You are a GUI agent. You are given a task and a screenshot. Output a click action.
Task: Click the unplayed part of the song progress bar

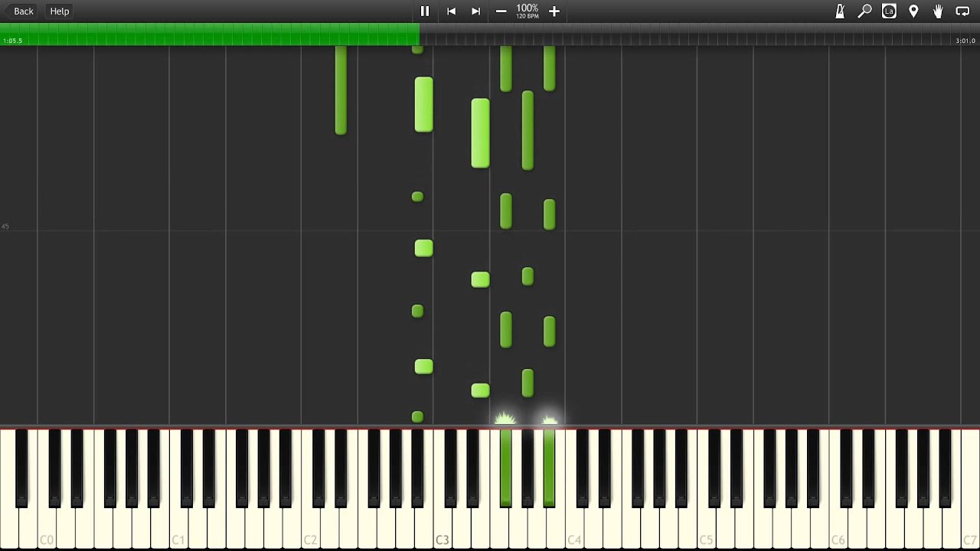click(x=689, y=35)
